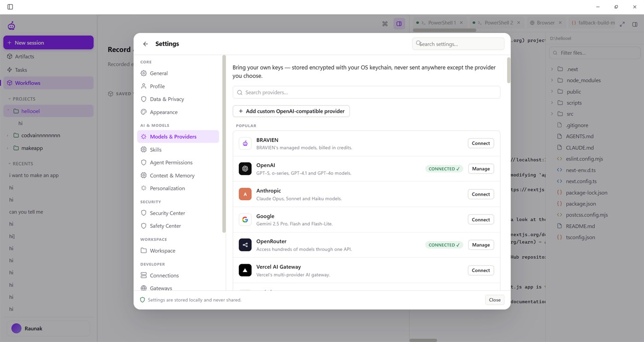Screen dimensions: 644x342
Task: Switch to the PowerShell 2 tab
Action: 496,23
